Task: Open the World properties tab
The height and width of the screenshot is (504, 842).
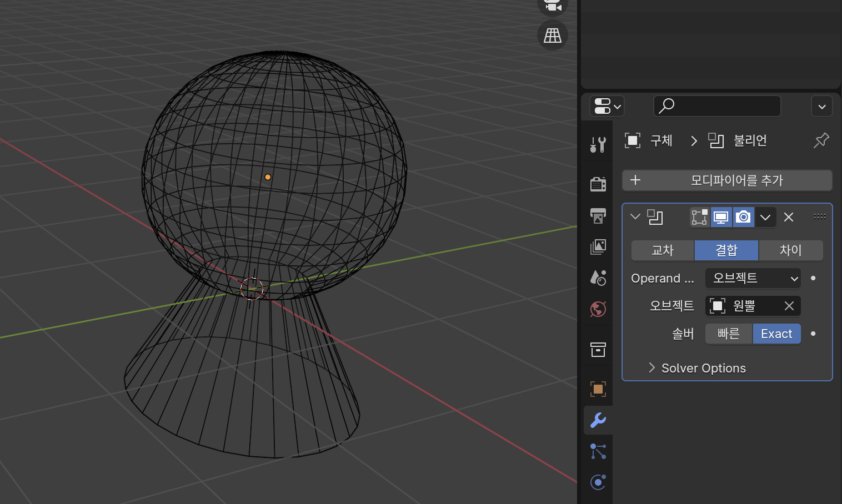Action: pyautogui.click(x=598, y=309)
